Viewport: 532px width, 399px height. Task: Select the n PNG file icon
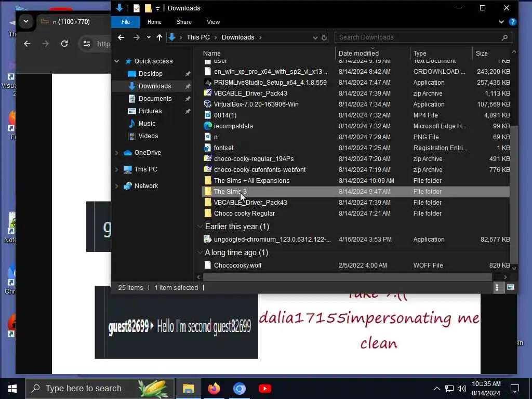[208, 137]
